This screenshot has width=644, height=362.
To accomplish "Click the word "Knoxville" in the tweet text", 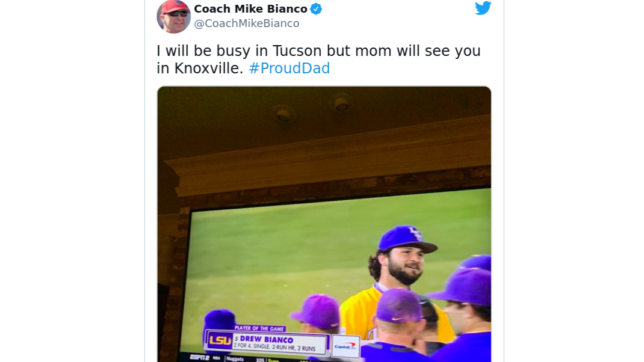I will coord(208,69).
